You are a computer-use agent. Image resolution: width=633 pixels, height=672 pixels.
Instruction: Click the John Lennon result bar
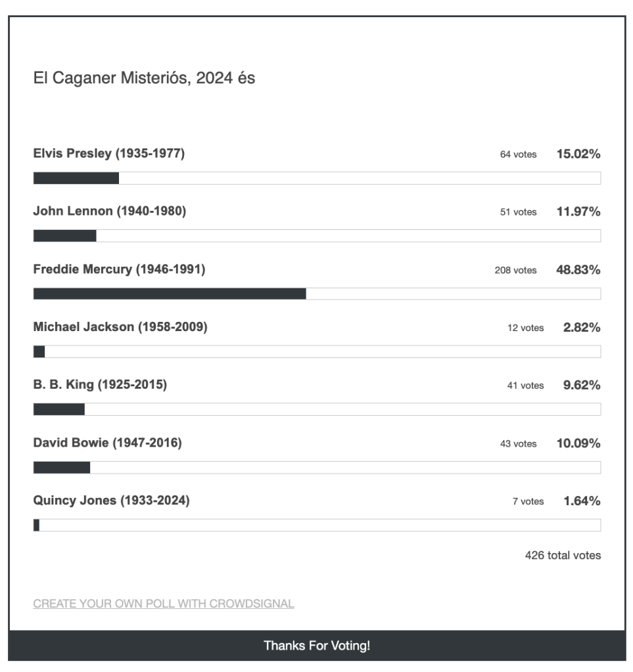[317, 236]
